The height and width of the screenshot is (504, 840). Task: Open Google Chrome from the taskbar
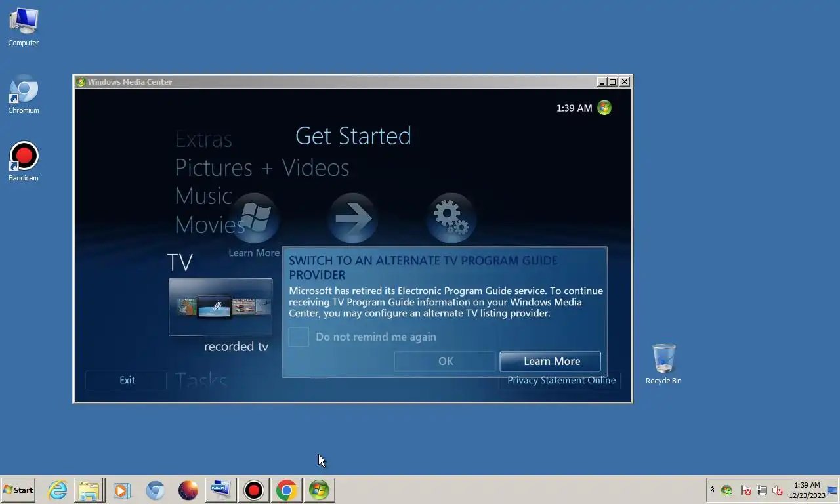(x=286, y=490)
